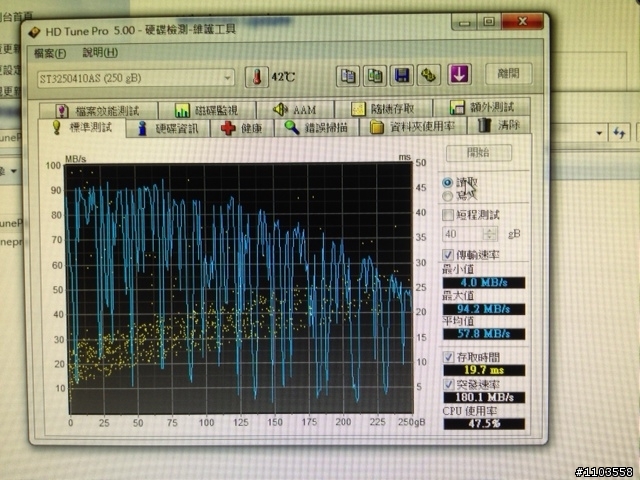Switch to 硬碟資訊 tab
The height and width of the screenshot is (480, 640).
168,129
